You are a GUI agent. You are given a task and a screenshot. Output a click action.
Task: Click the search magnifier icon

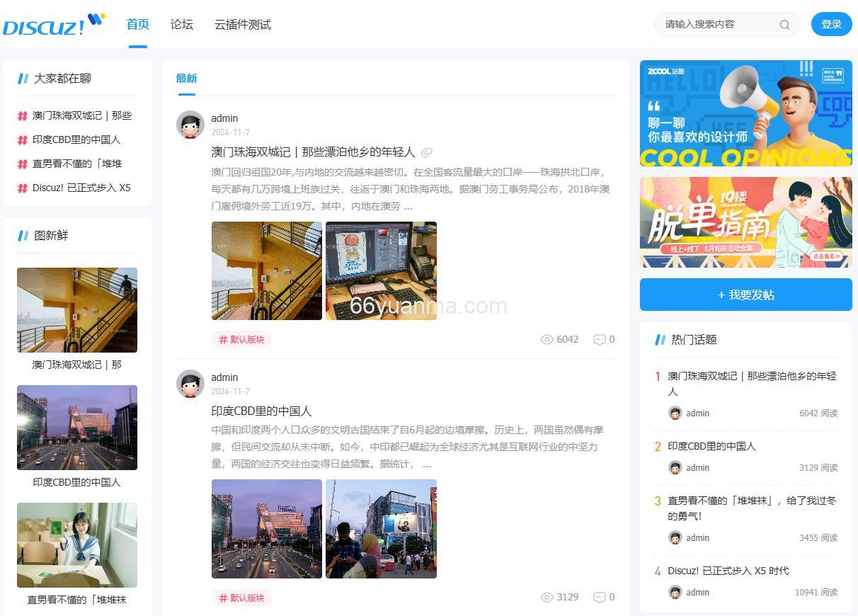point(784,24)
